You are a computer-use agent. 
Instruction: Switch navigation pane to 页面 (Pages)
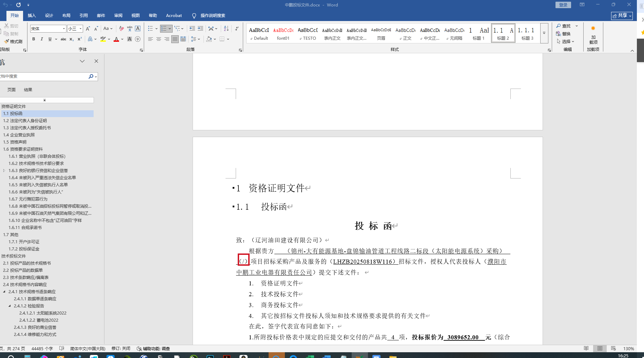pyautogui.click(x=12, y=90)
